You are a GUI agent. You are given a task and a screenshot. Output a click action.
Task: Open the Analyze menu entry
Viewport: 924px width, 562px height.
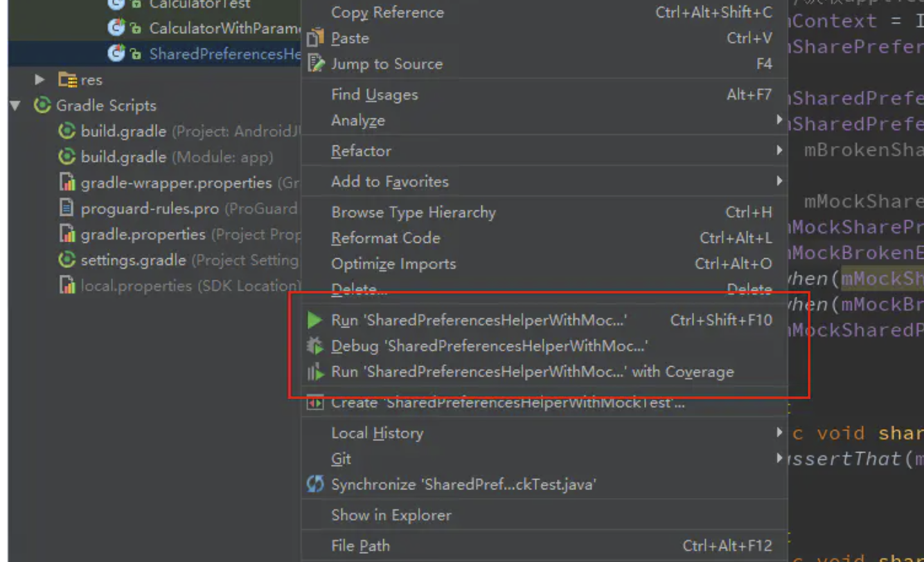tap(544, 120)
